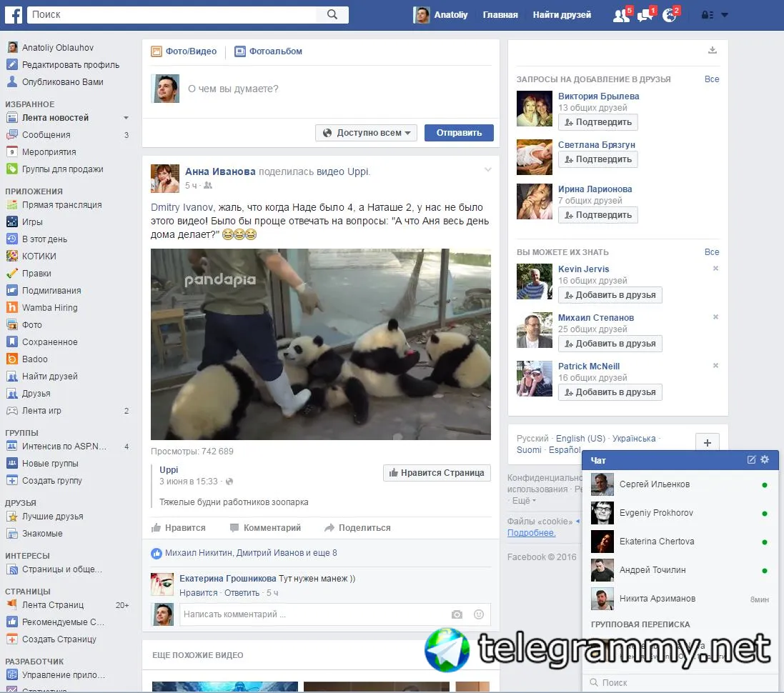Open chat settings gear icon
784x693 pixels.
click(765, 459)
